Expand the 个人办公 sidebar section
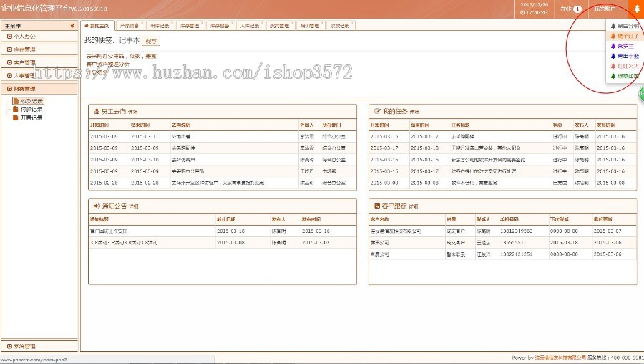The width and height of the screenshot is (644, 364). 39,37
